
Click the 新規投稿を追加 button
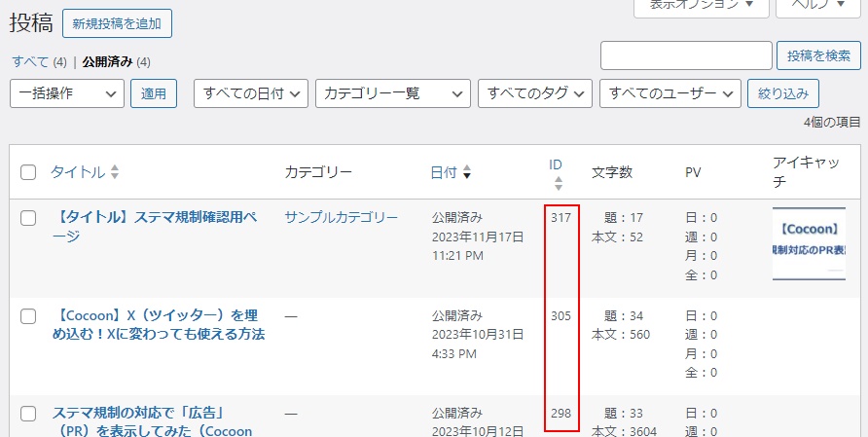point(117,23)
